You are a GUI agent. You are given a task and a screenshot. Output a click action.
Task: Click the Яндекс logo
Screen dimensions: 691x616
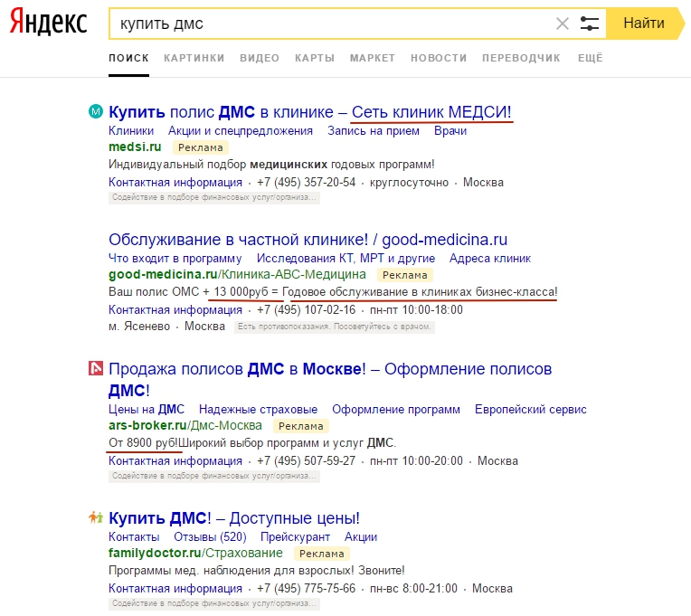tap(49, 22)
